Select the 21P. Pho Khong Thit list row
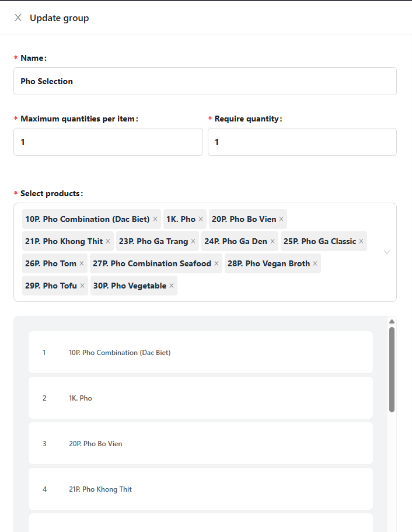This screenshot has width=412, height=532. pyautogui.click(x=200, y=489)
